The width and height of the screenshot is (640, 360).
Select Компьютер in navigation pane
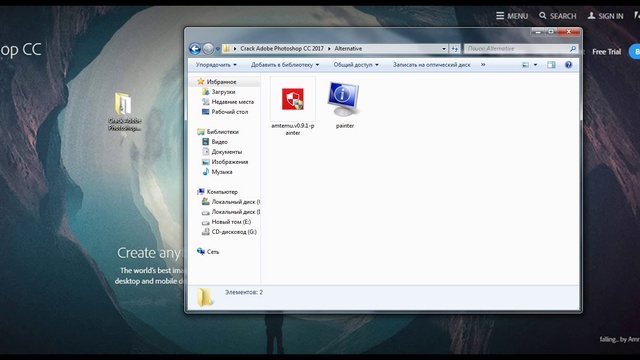pos(222,192)
